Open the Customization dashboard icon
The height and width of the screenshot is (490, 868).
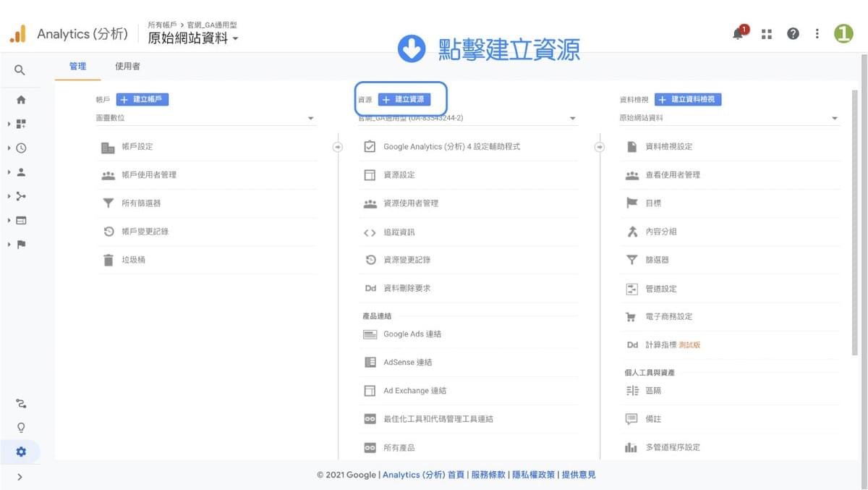[x=21, y=124]
